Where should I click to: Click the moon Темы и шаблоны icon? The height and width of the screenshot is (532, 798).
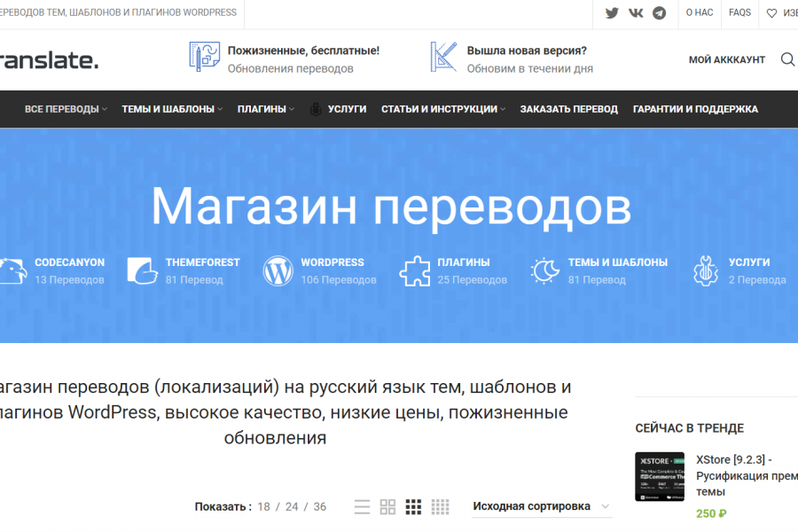[x=544, y=270]
